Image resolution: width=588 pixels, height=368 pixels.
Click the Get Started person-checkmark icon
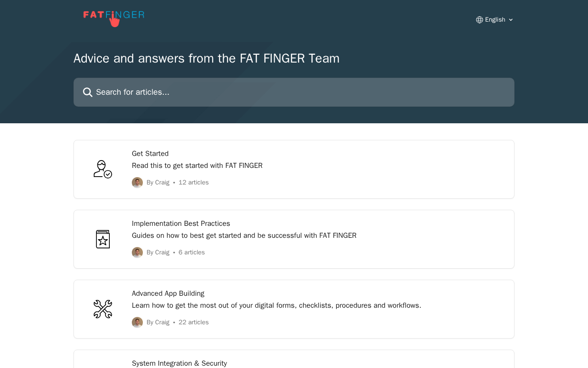tap(103, 169)
